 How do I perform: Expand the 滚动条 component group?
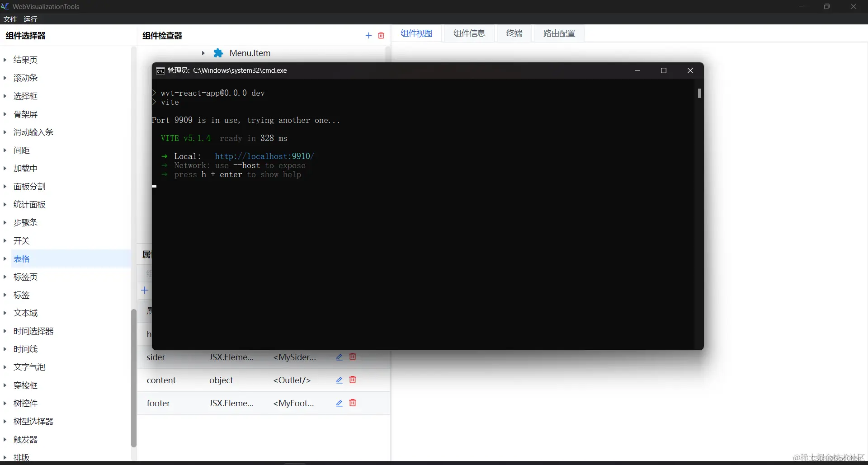pyautogui.click(x=5, y=78)
